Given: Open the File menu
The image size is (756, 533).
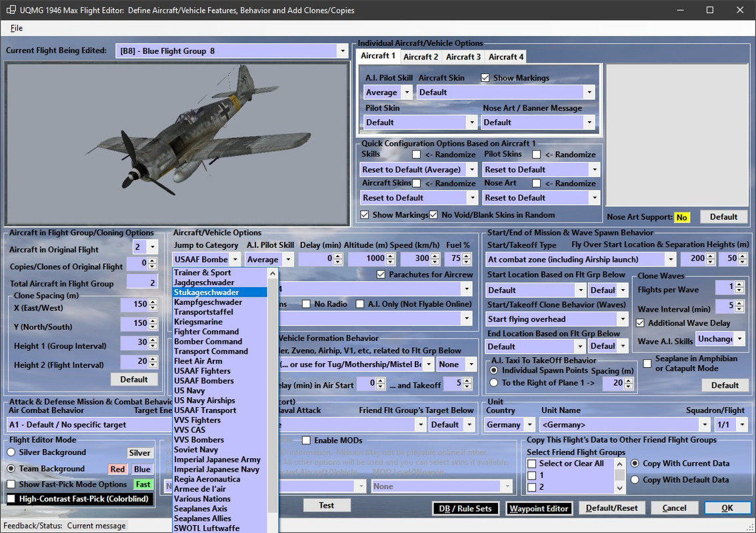Looking at the screenshot, I should point(17,28).
